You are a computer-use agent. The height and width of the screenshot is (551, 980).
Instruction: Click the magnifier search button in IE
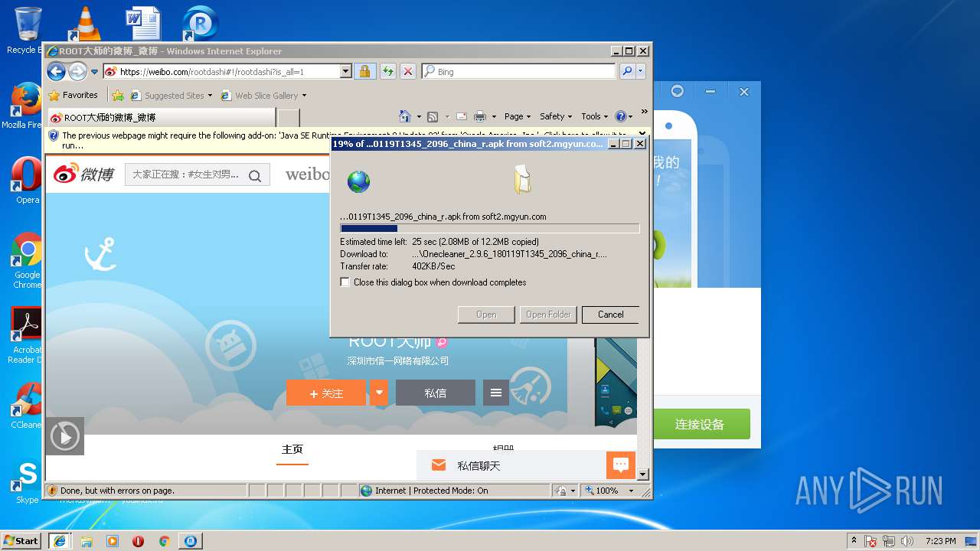click(627, 71)
